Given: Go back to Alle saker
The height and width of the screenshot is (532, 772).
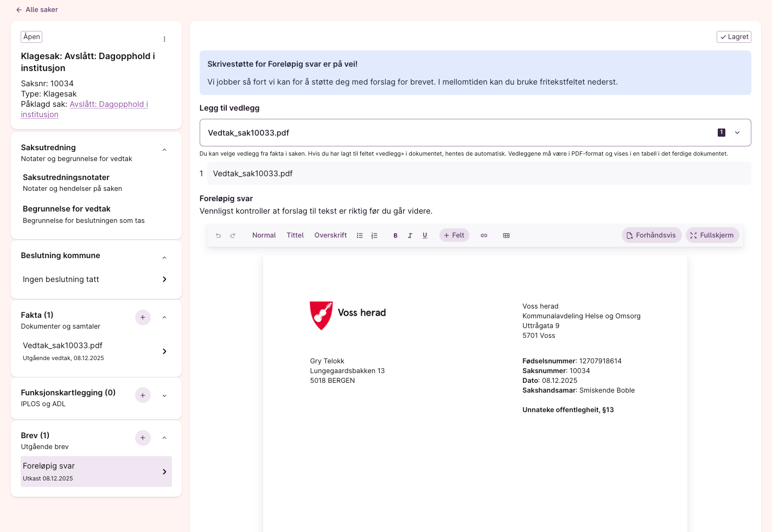Looking at the screenshot, I should 37,10.
